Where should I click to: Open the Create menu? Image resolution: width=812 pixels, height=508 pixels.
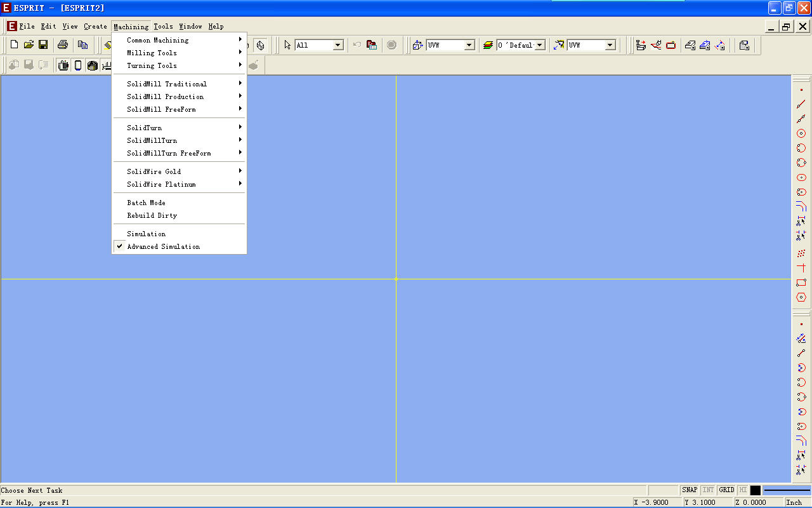pos(95,27)
